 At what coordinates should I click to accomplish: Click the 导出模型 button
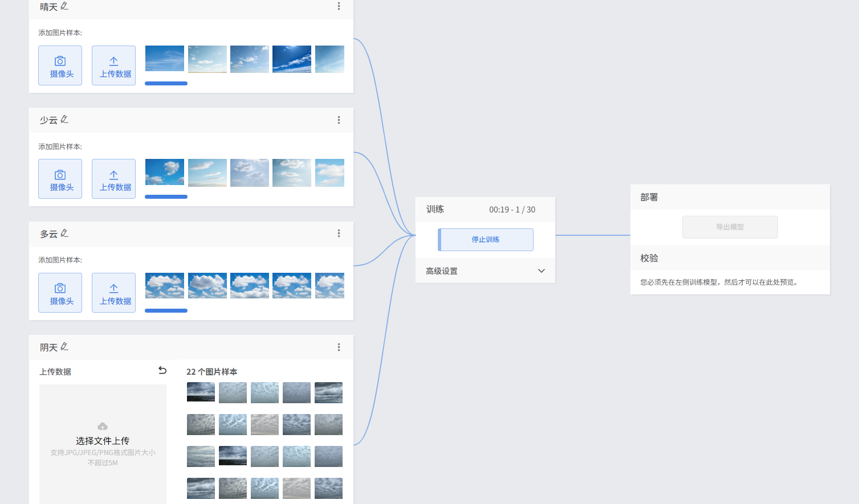pyautogui.click(x=730, y=227)
